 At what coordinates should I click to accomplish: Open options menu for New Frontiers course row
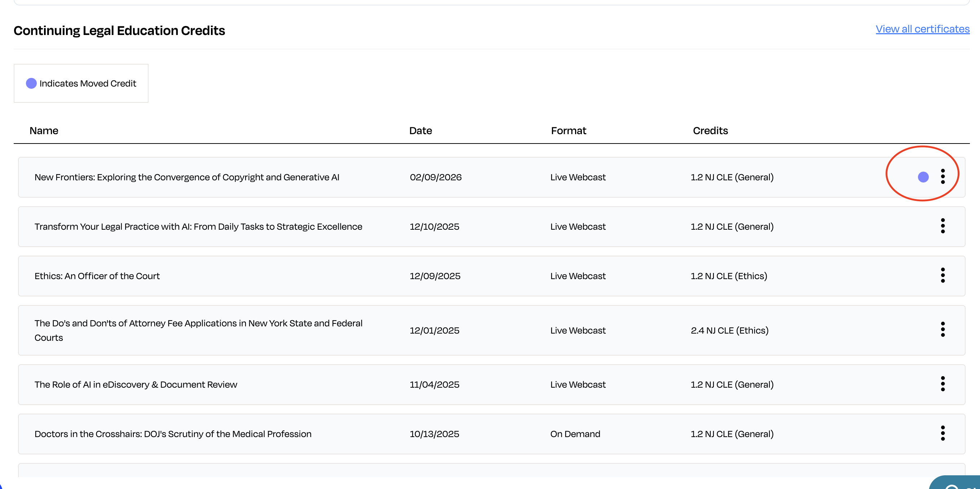click(943, 177)
